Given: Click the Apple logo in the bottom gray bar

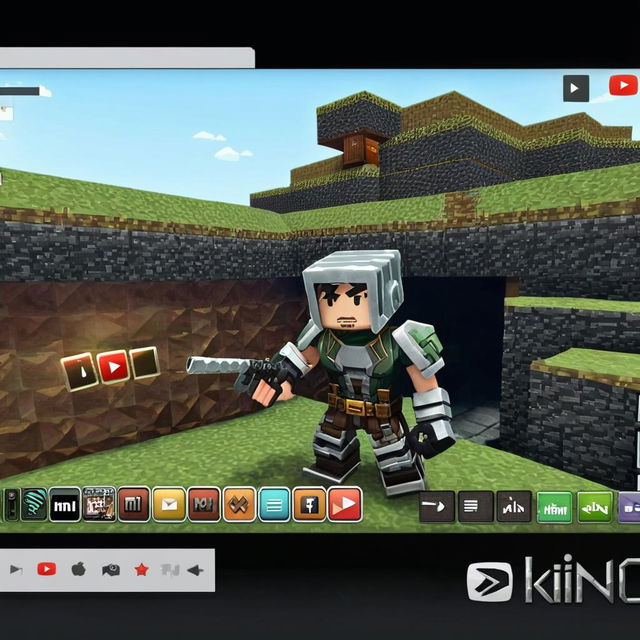Looking at the screenshot, I should tap(78, 569).
